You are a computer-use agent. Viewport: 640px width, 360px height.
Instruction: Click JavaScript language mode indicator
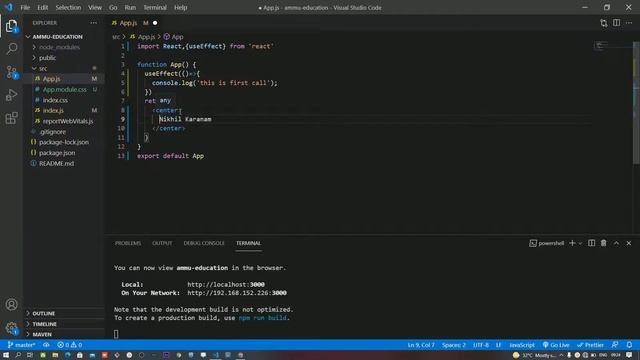[522, 345]
